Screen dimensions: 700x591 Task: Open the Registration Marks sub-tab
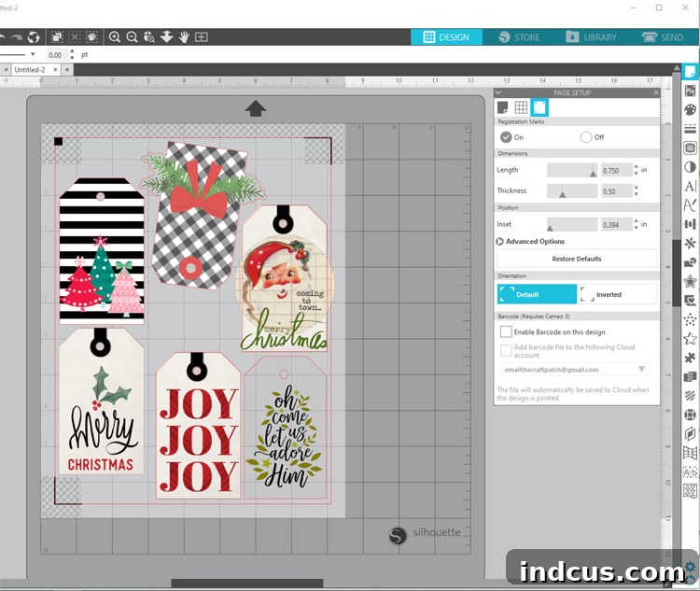[x=539, y=107]
